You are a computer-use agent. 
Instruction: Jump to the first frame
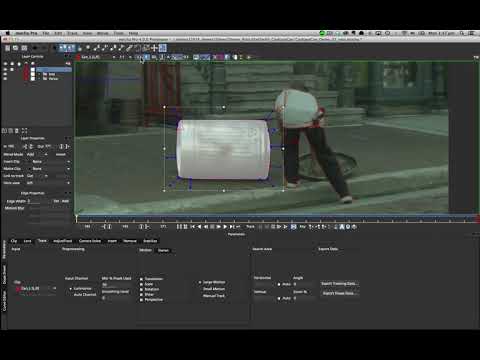(x=192, y=227)
